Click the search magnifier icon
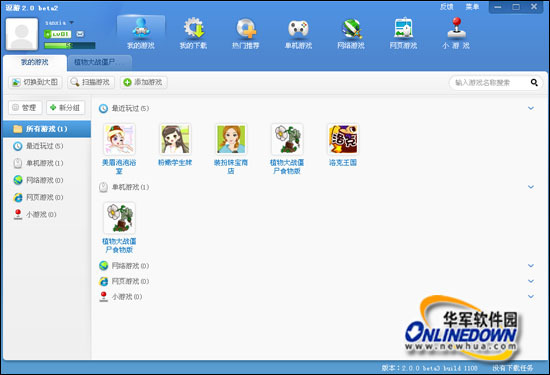 (534, 82)
